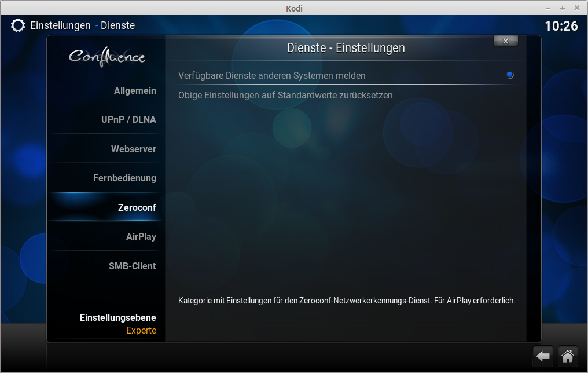Viewport: 588px width, 373px height.
Task: Open Fernbedienung settings
Action: coord(124,178)
